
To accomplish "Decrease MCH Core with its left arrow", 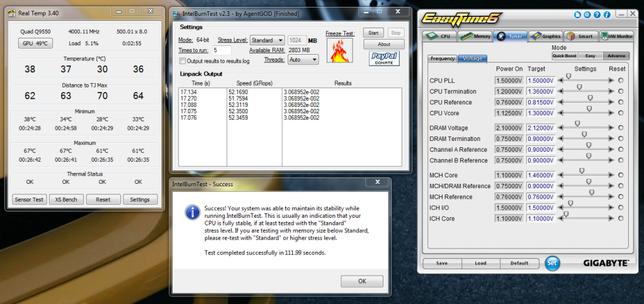I will click(x=560, y=176).
